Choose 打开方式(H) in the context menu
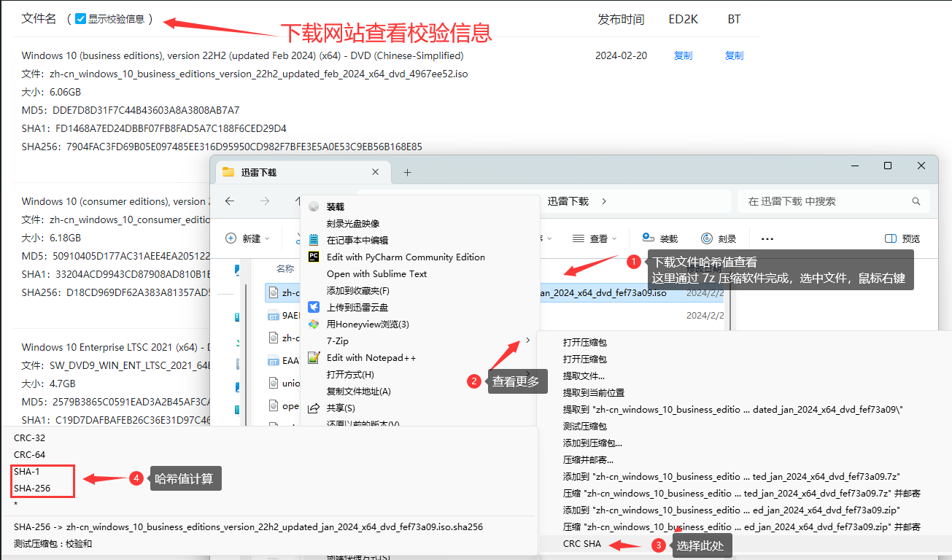 (350, 374)
